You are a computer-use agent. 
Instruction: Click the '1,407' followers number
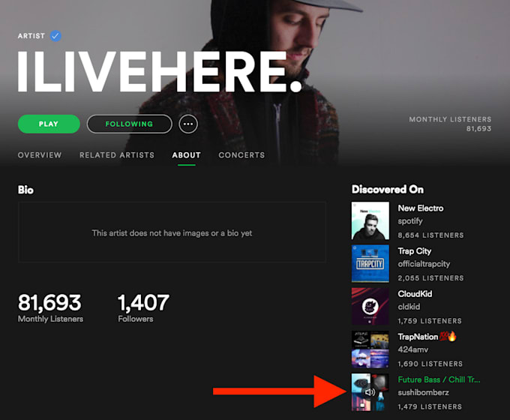tap(143, 302)
